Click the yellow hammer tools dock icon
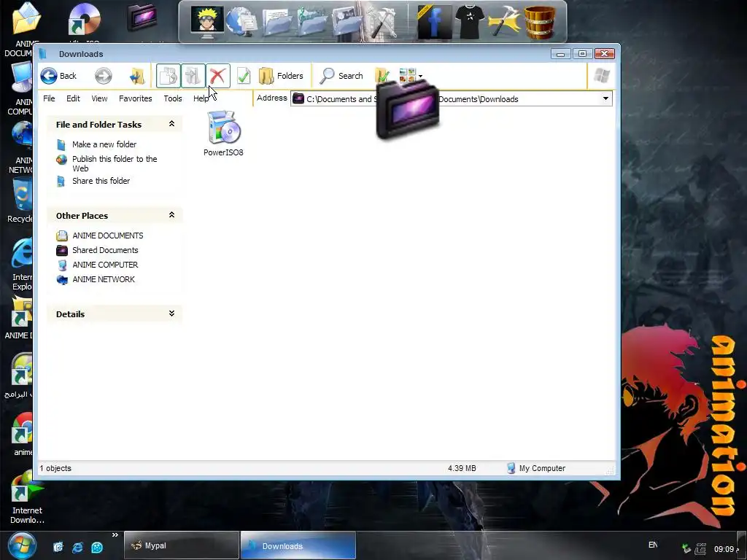This screenshot has height=560, width=747. (503, 21)
